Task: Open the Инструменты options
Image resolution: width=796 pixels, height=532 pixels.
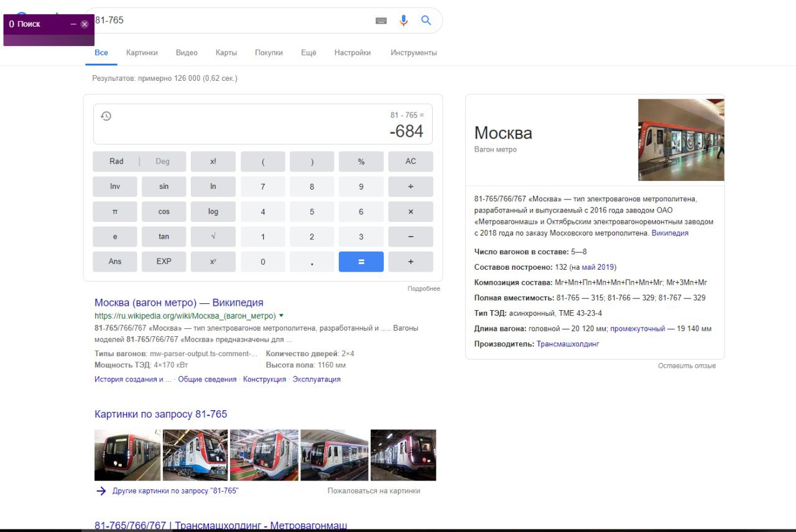Action: tap(414, 53)
